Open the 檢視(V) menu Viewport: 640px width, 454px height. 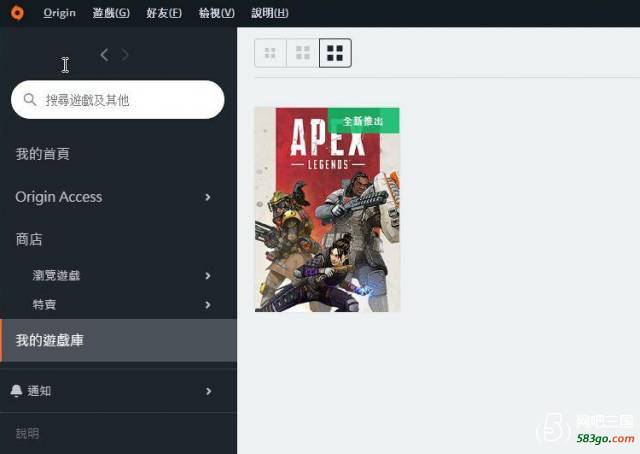tap(217, 13)
